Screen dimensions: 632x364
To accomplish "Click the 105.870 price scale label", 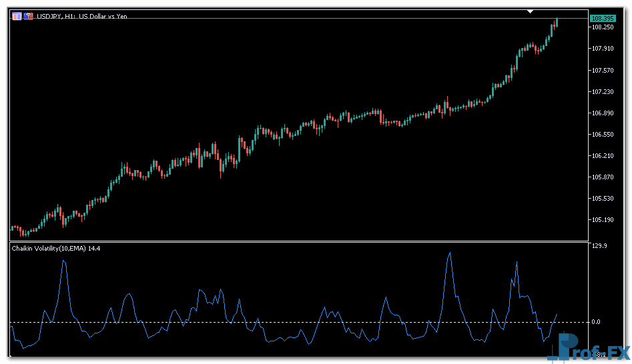I will coord(603,177).
